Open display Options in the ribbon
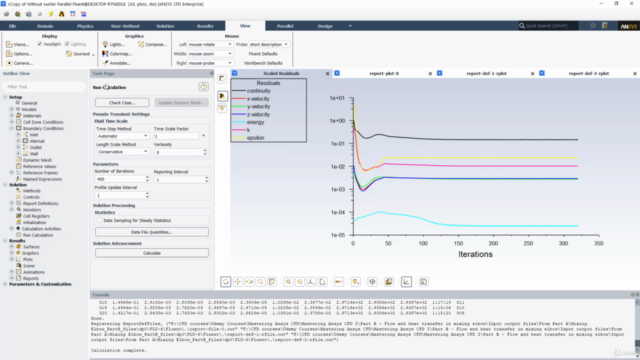Screen dimensions: 640x360 [x=19, y=53]
